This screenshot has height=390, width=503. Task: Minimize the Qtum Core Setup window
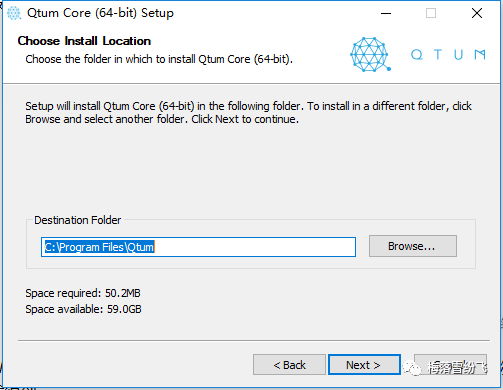pos(386,13)
